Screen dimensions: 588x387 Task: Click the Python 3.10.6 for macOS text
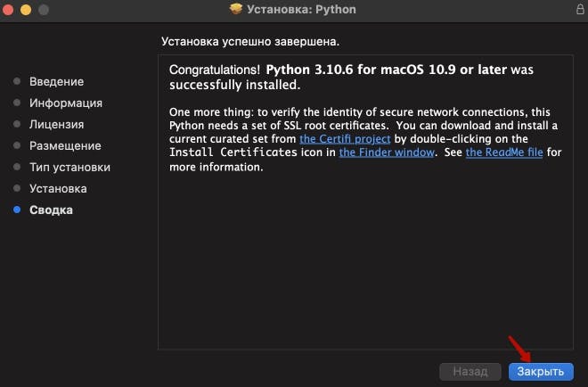(346, 70)
